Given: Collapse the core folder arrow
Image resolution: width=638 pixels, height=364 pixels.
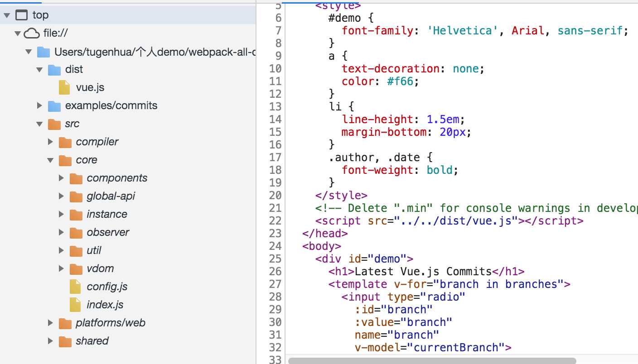Looking at the screenshot, I should pyautogui.click(x=51, y=160).
